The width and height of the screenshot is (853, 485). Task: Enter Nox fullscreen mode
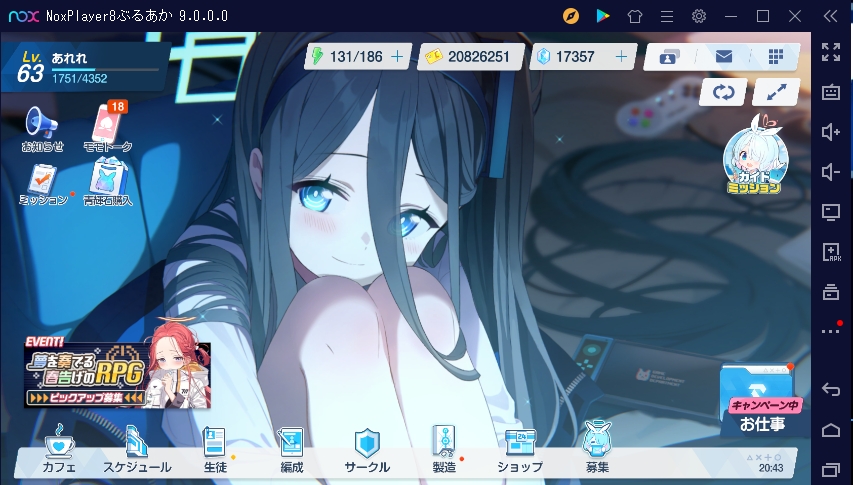(x=831, y=52)
